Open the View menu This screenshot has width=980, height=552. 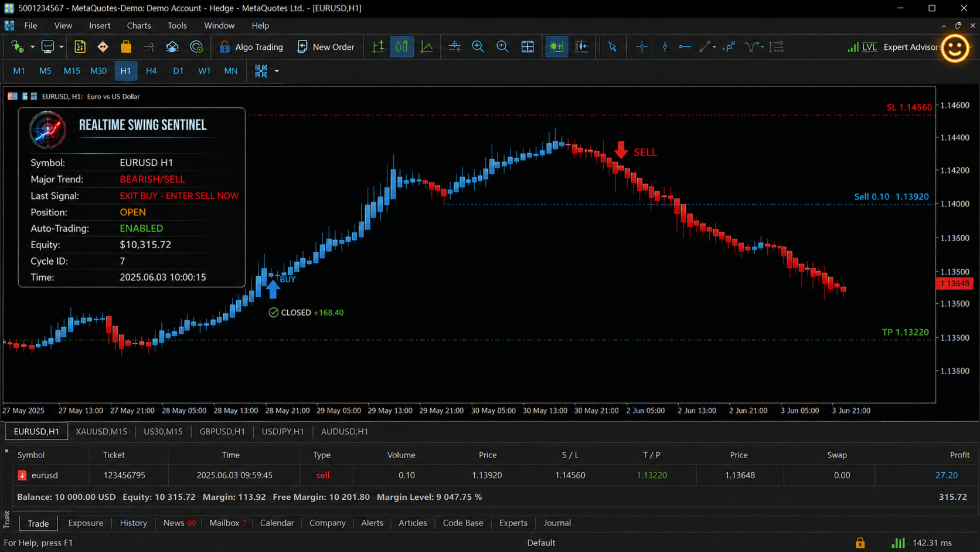click(63, 26)
